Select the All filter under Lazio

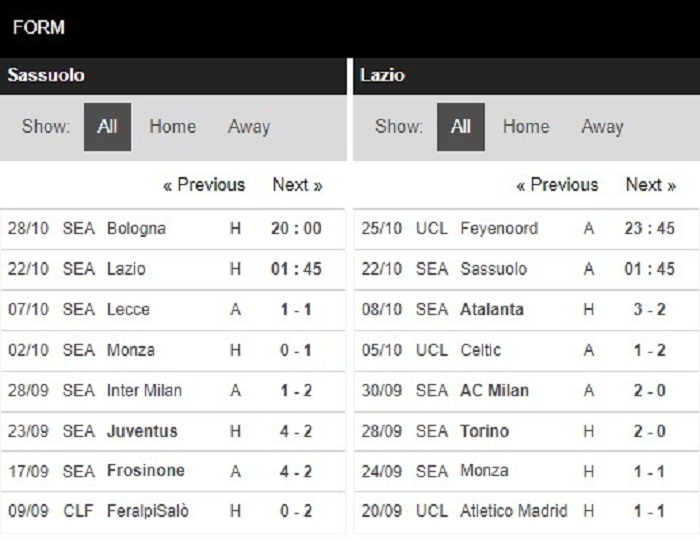point(461,127)
